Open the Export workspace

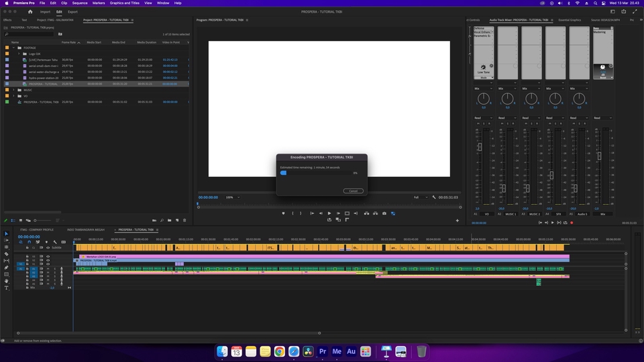(72, 11)
